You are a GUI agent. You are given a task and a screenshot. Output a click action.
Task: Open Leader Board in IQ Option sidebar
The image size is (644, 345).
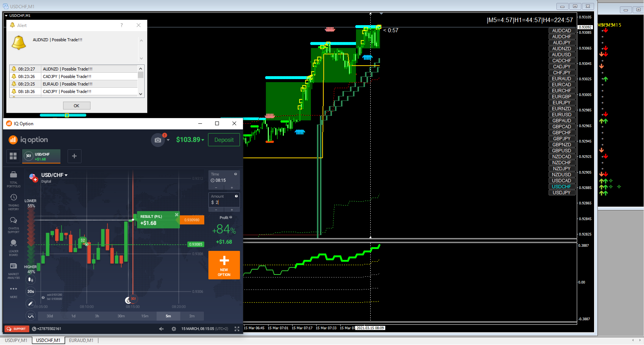[14, 248]
